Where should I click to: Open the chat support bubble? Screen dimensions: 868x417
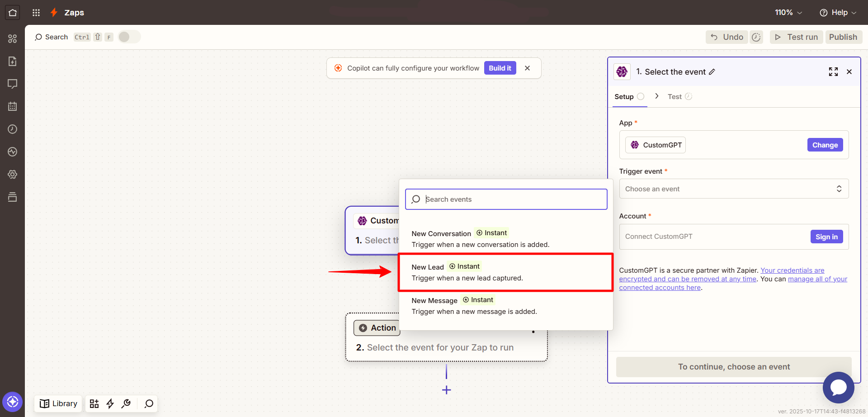[x=839, y=388]
